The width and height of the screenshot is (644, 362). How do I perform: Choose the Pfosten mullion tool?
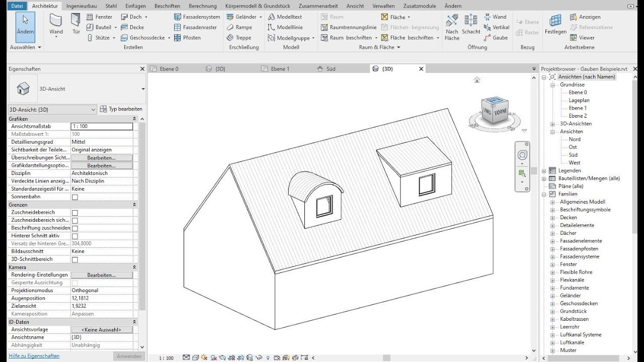coord(188,38)
